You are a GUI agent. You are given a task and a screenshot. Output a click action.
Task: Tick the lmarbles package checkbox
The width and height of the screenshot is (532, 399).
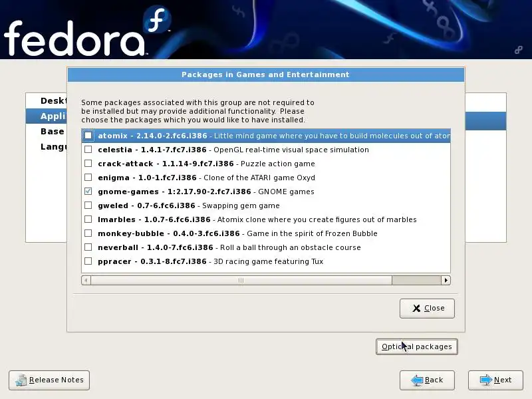[88, 219]
